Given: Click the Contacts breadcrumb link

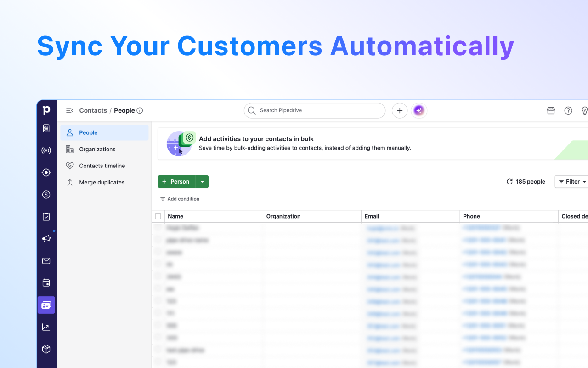Looking at the screenshot, I should (x=93, y=110).
